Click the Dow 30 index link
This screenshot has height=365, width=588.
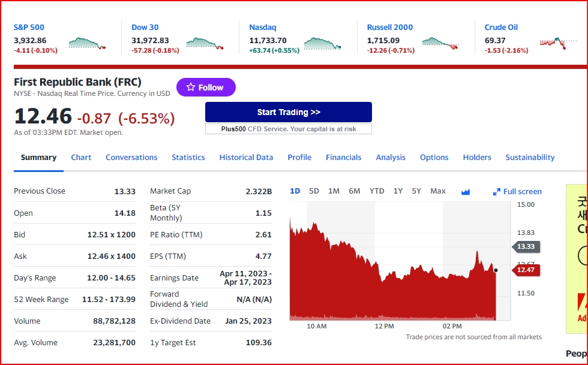click(145, 28)
